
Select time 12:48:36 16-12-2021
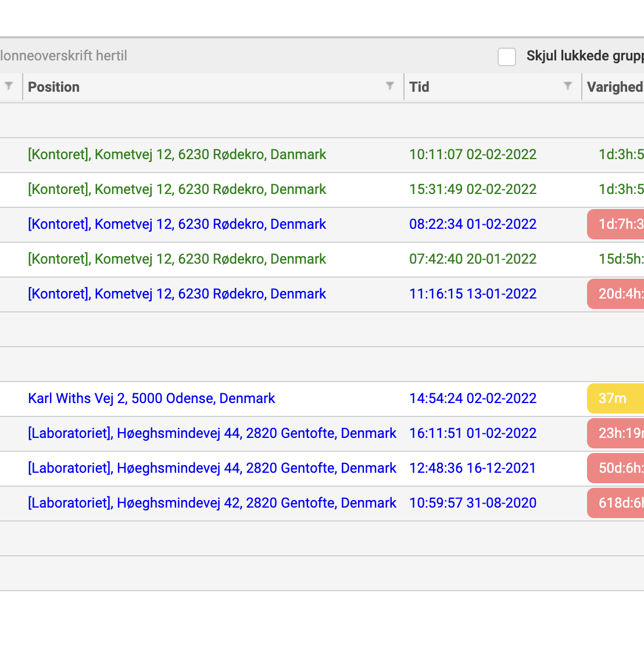pos(473,468)
